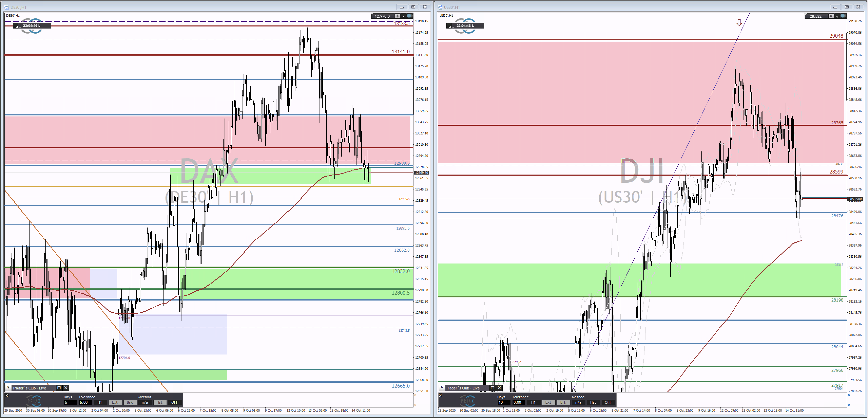This screenshot has width=868, height=418.
Task: Click the 27966 level label in US30 chart
Action: (837, 370)
